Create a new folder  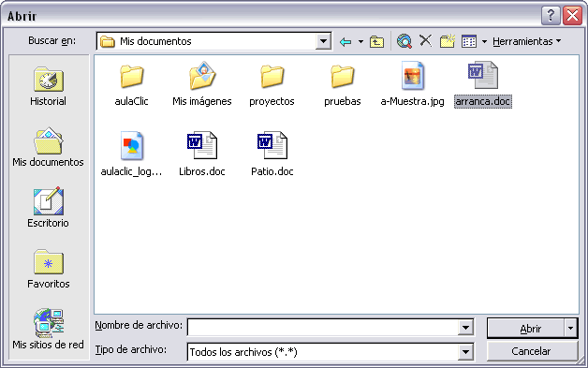[x=448, y=41]
